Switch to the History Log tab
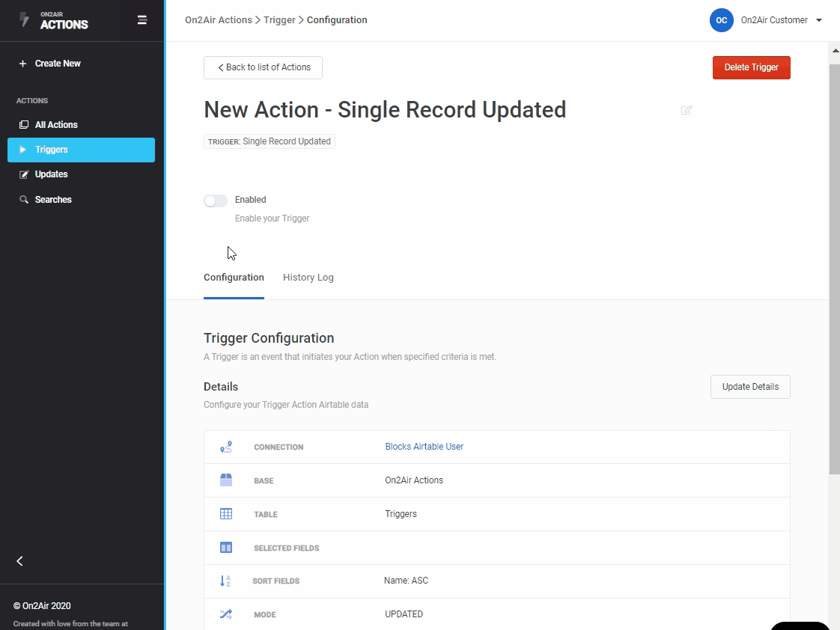The height and width of the screenshot is (630, 840). [308, 278]
